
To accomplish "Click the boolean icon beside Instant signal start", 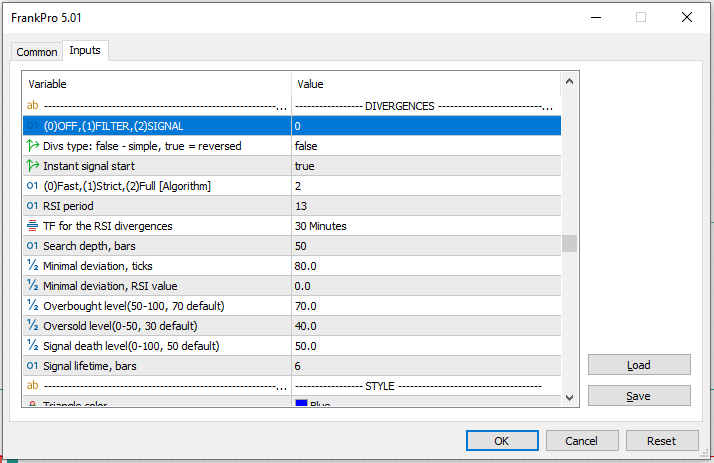I will pyautogui.click(x=33, y=166).
